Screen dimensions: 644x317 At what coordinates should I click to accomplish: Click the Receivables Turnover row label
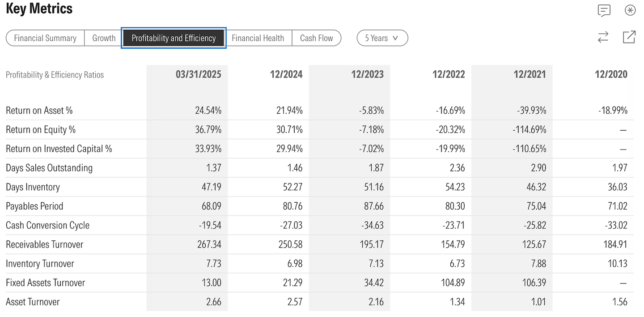tap(45, 244)
